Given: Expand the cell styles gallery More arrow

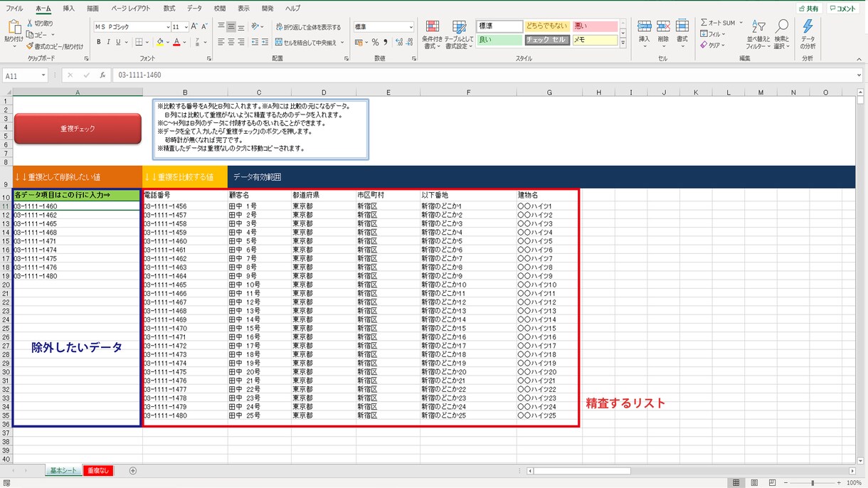Looking at the screenshot, I should pos(623,44).
